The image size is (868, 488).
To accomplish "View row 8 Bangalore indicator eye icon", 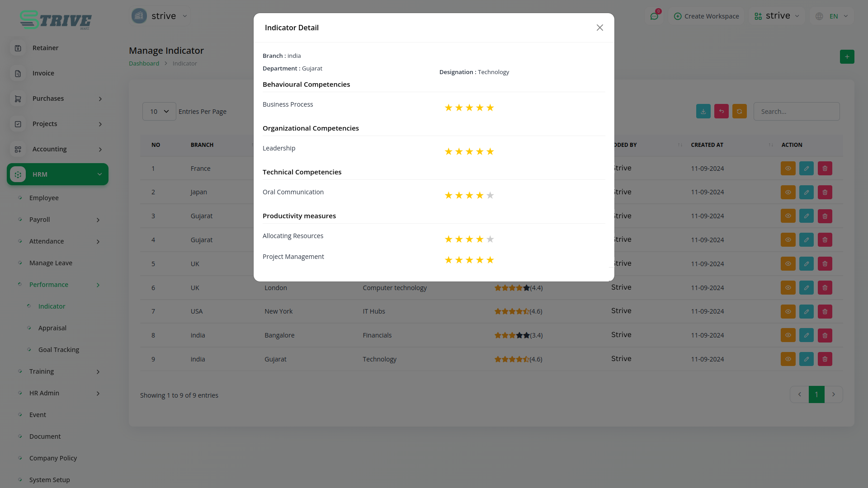I will pos(788,335).
